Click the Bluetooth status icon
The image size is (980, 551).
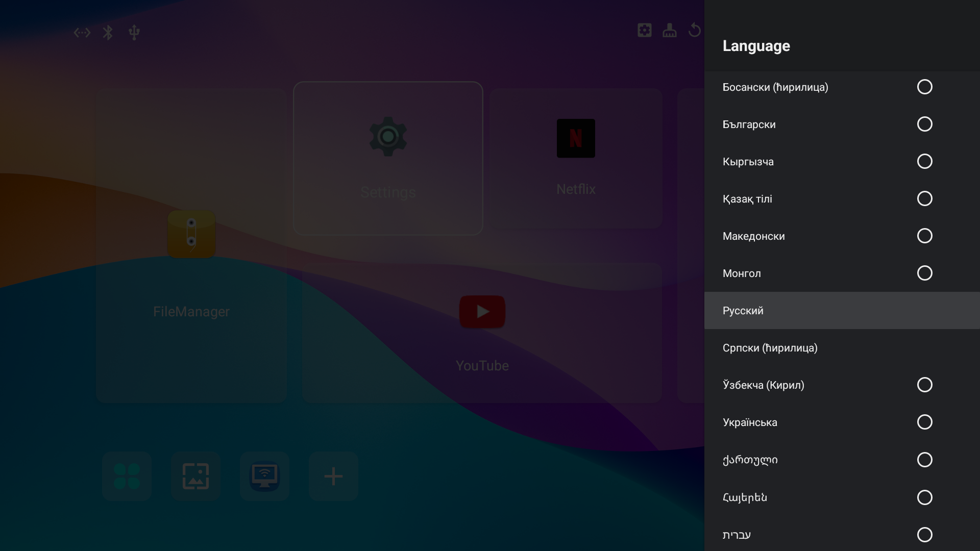(x=108, y=33)
